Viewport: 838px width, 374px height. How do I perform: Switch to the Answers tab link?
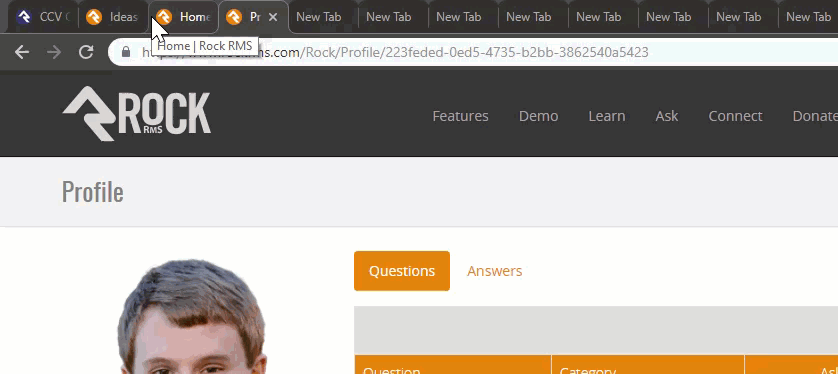494,271
